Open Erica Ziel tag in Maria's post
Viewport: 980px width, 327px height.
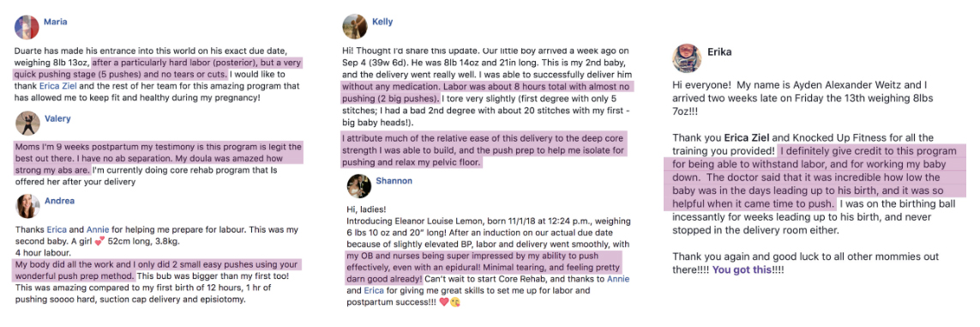pos(59,86)
